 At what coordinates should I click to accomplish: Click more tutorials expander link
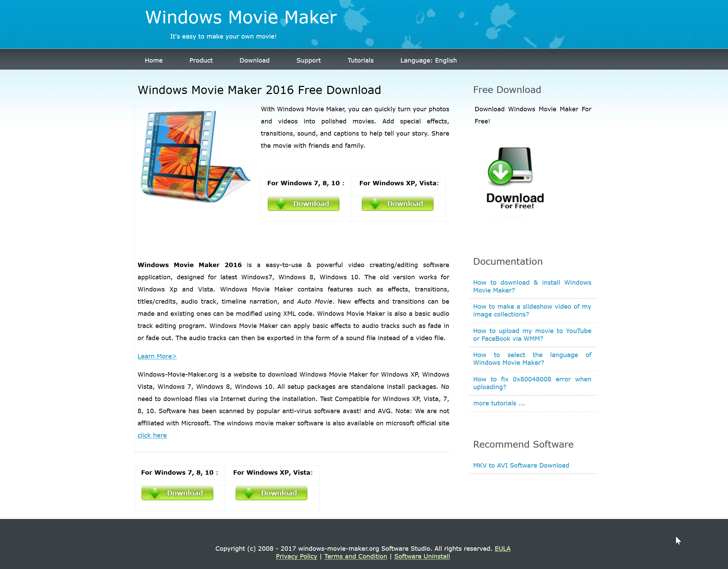click(498, 403)
